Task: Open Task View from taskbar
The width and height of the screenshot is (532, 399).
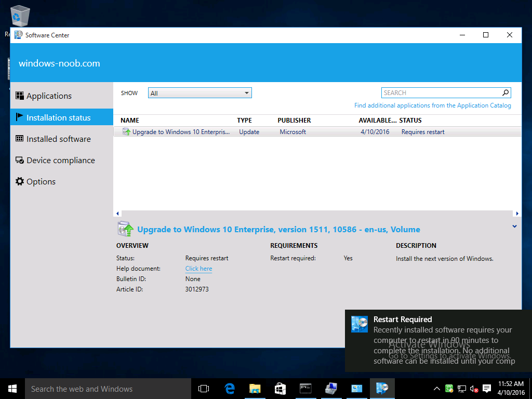Action: click(204, 389)
